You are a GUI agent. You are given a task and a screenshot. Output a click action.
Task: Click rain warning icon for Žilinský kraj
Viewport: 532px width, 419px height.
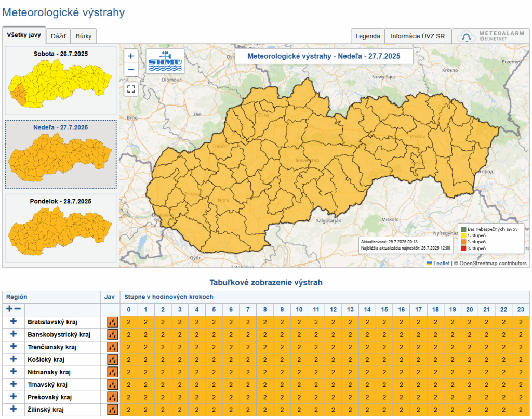click(112, 410)
